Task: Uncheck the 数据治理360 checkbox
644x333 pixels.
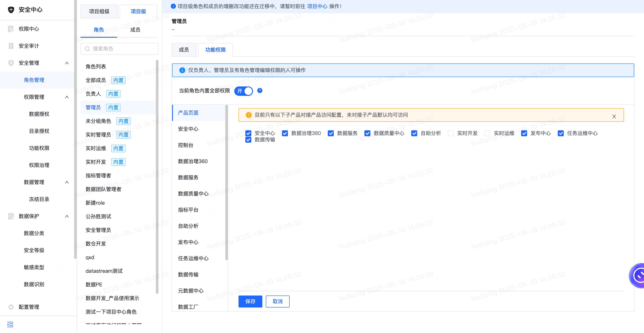Action: pyautogui.click(x=285, y=133)
